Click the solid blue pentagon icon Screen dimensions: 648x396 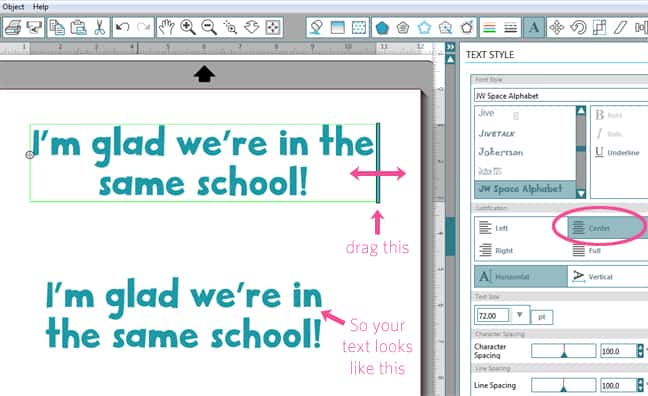click(x=382, y=28)
